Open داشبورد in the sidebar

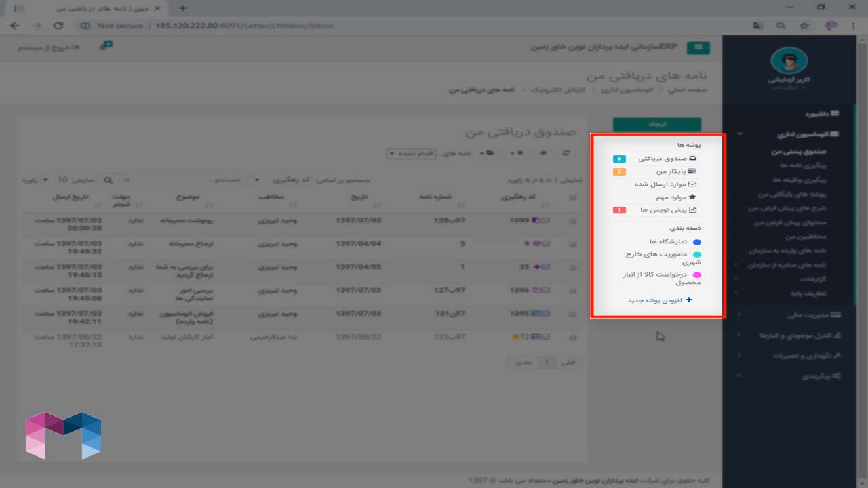pyautogui.click(x=822, y=114)
